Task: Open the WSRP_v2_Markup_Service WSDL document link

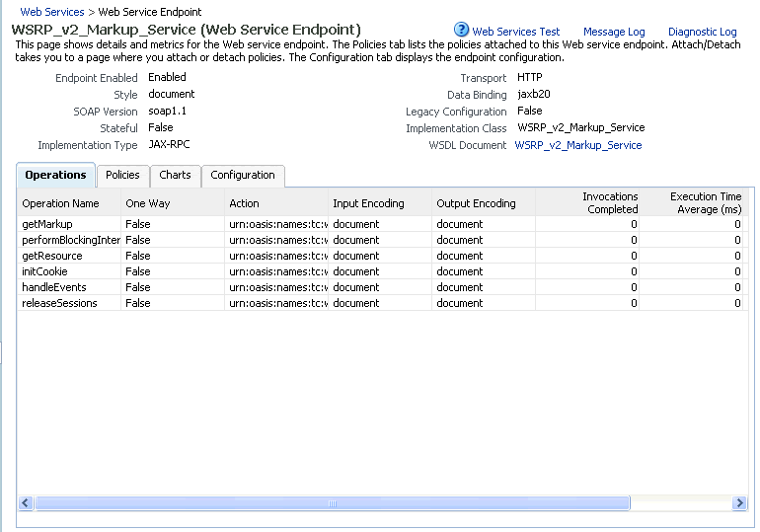Action: [577, 145]
